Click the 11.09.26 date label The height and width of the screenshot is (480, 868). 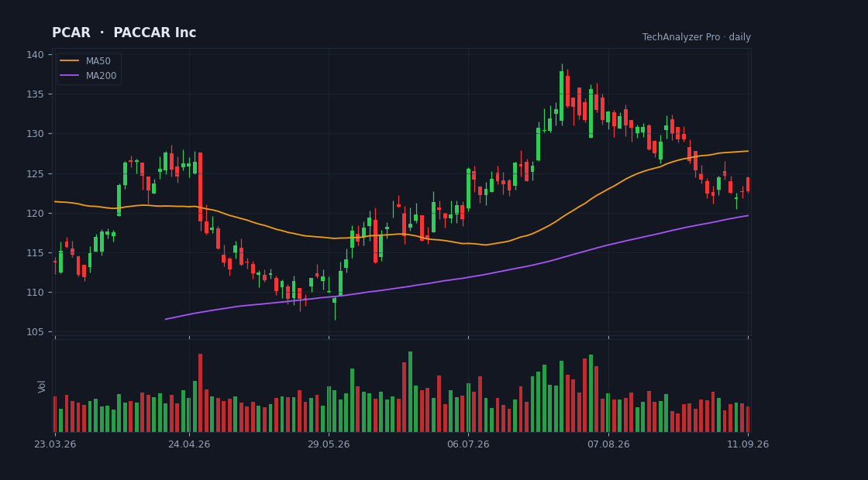tap(748, 444)
